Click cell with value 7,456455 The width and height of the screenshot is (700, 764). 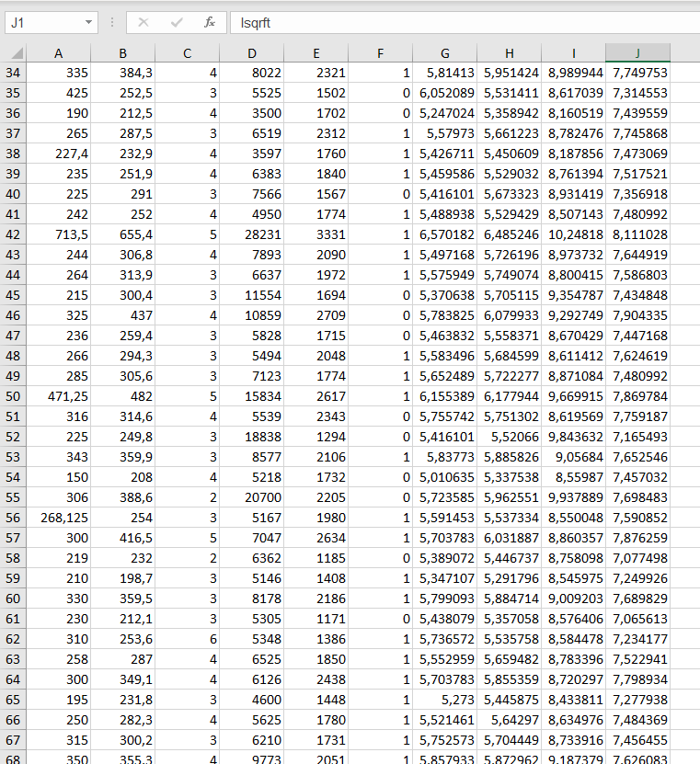[637, 740]
